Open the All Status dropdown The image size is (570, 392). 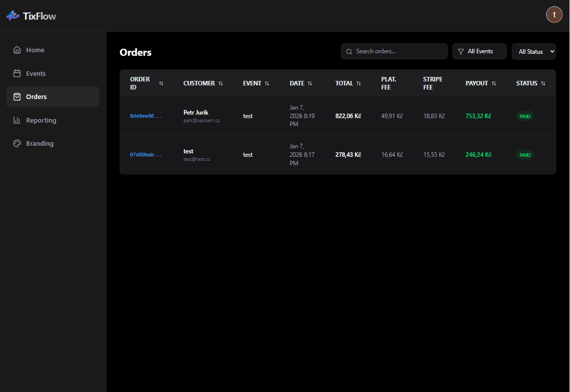click(534, 51)
